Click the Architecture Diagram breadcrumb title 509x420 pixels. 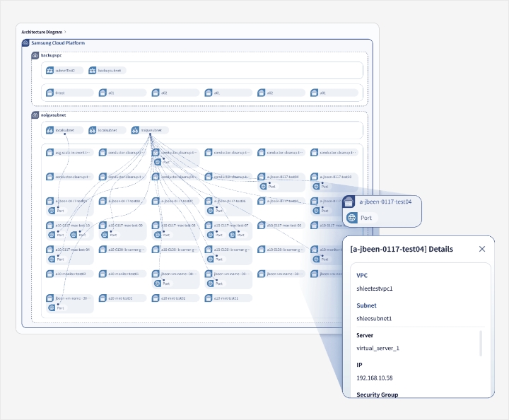click(x=42, y=32)
